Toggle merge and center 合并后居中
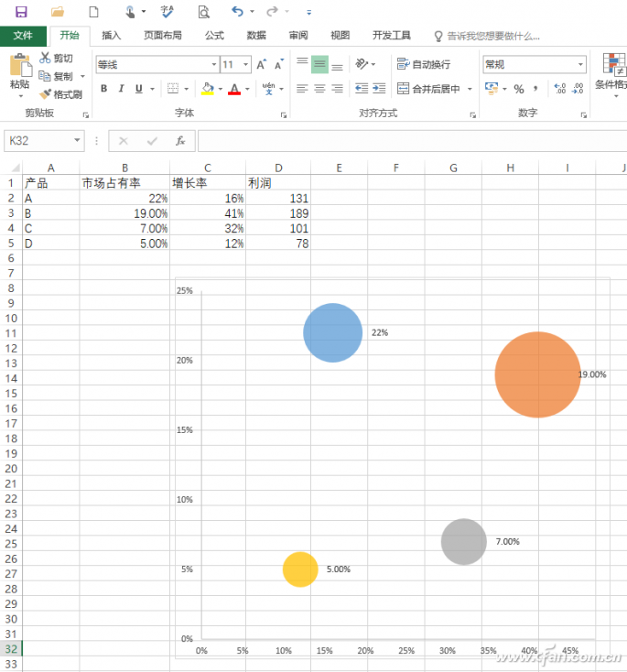The image size is (627, 672). pyautogui.click(x=428, y=89)
